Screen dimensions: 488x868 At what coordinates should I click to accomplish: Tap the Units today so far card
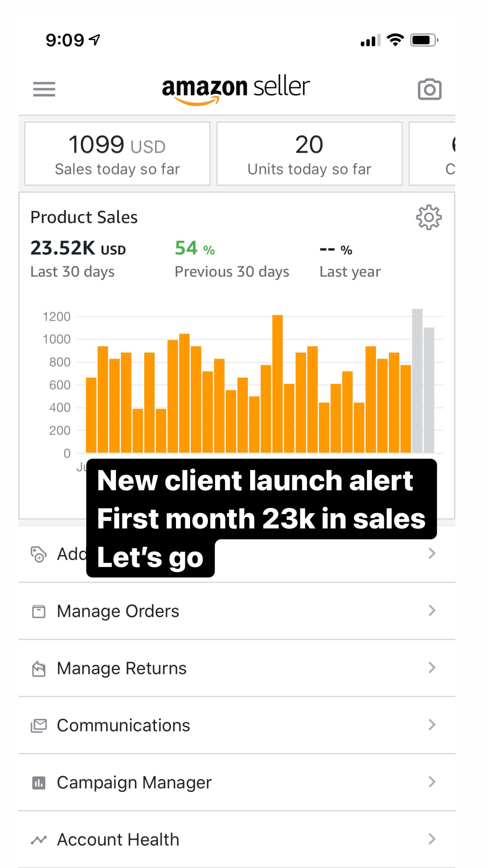coord(309,154)
